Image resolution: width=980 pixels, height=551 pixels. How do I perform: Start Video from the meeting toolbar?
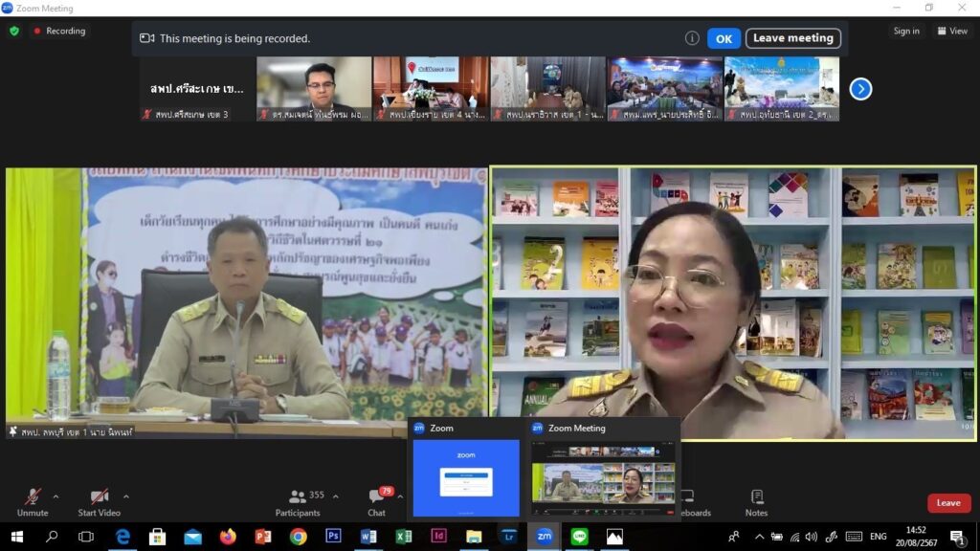click(x=100, y=501)
